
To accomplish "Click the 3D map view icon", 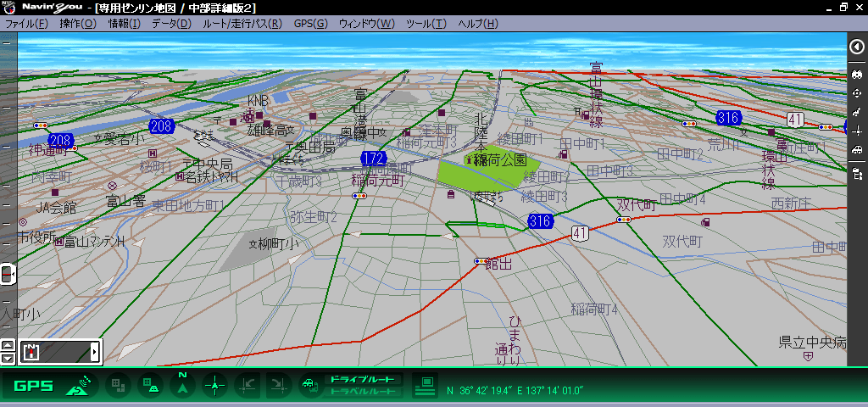I will (x=150, y=385).
